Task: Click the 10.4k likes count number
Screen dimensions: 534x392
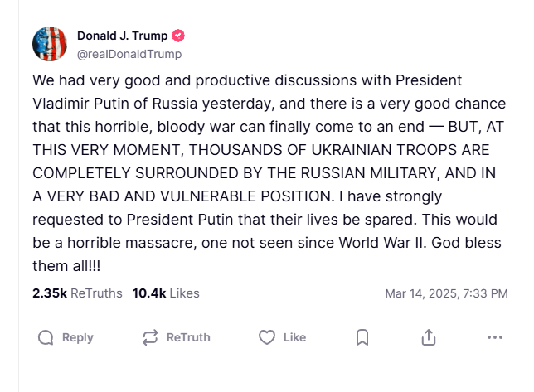Action: point(149,293)
